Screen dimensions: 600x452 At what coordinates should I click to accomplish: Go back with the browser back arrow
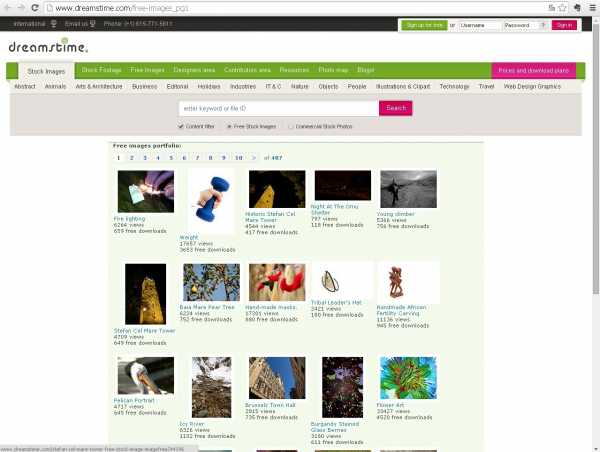pyautogui.click(x=8, y=8)
